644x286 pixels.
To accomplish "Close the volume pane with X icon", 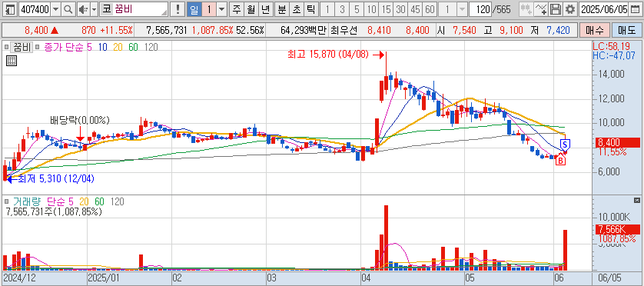I will 637,200.
